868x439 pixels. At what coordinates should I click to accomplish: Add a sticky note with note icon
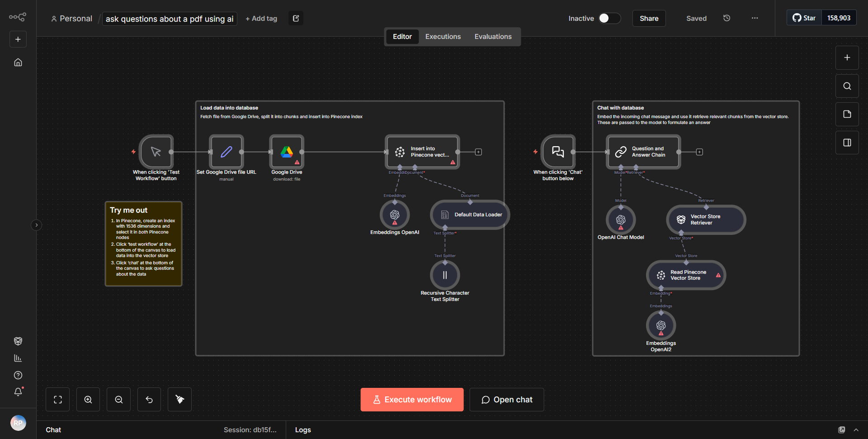pyautogui.click(x=847, y=114)
